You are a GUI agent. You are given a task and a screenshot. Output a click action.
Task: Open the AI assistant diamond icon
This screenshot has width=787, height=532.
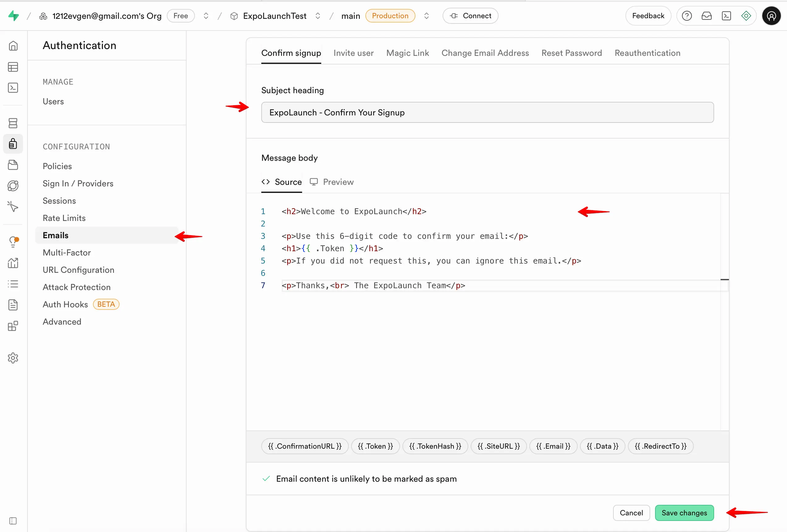tap(746, 15)
